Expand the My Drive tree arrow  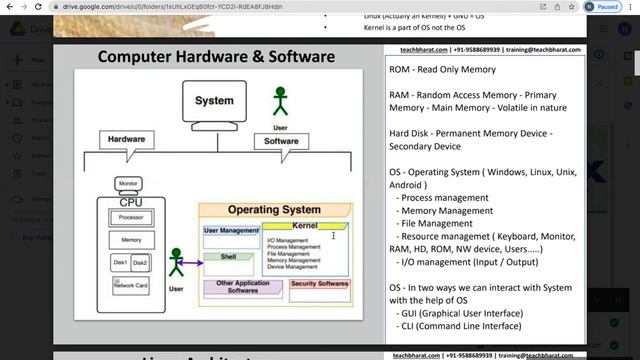(7, 85)
